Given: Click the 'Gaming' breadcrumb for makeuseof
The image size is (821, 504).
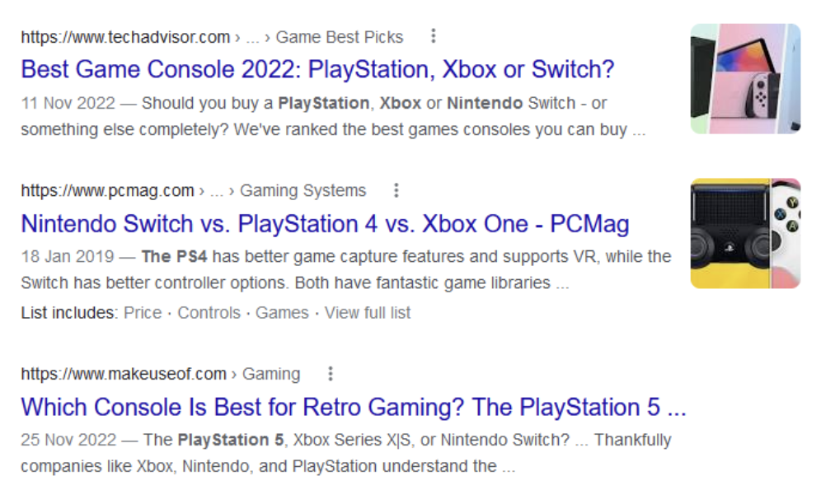Looking at the screenshot, I should [271, 374].
